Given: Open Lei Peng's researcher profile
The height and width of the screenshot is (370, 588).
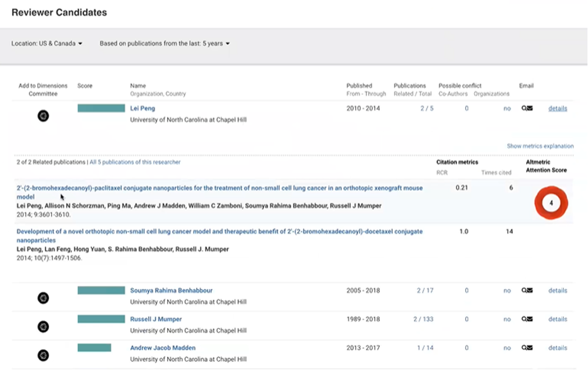Looking at the screenshot, I should click(x=142, y=108).
